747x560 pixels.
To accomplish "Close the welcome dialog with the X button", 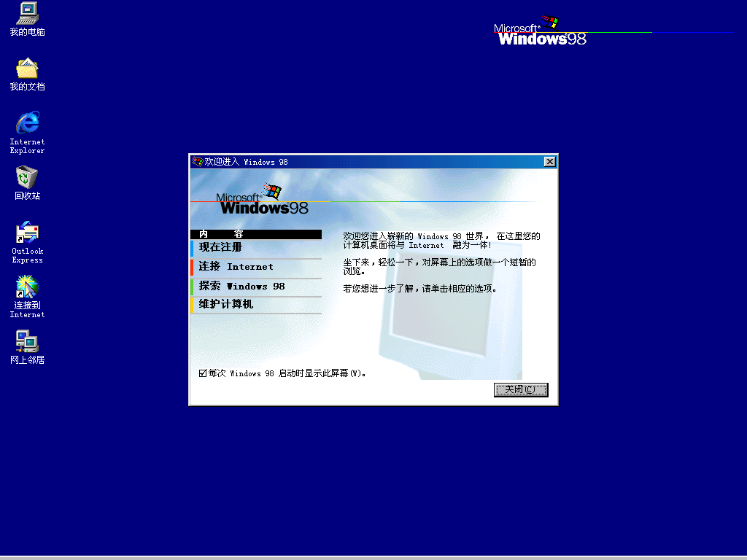I will coord(549,162).
